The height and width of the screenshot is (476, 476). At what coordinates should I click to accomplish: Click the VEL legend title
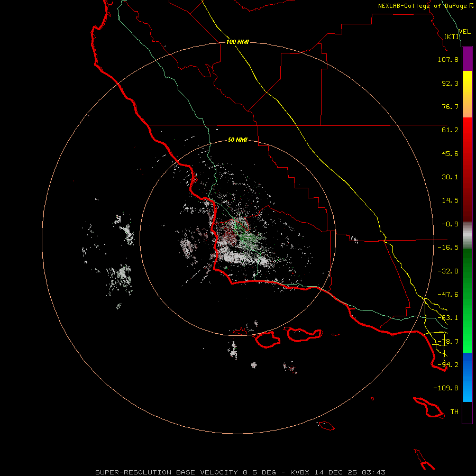coord(464,32)
